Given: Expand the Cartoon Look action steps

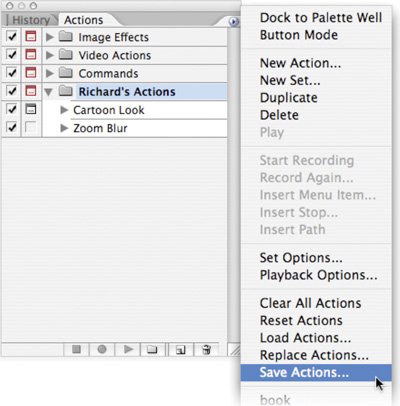Looking at the screenshot, I should click(x=64, y=110).
